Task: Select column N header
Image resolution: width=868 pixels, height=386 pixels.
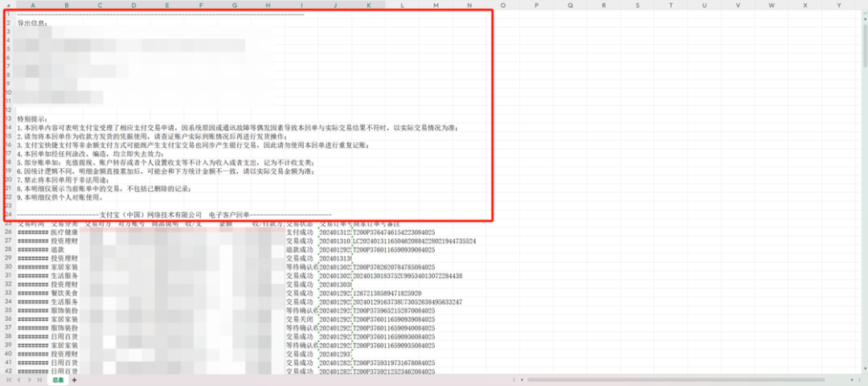Action: point(469,5)
